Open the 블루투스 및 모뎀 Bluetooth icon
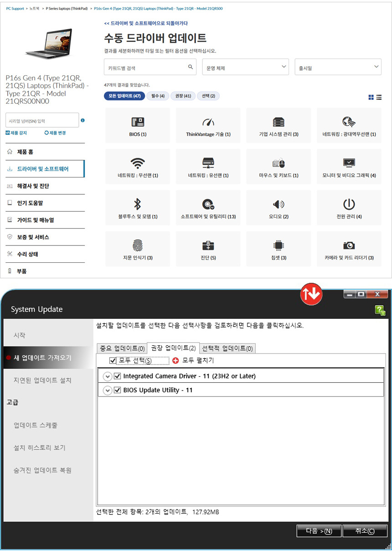This screenshot has height=552, width=392. point(137,204)
